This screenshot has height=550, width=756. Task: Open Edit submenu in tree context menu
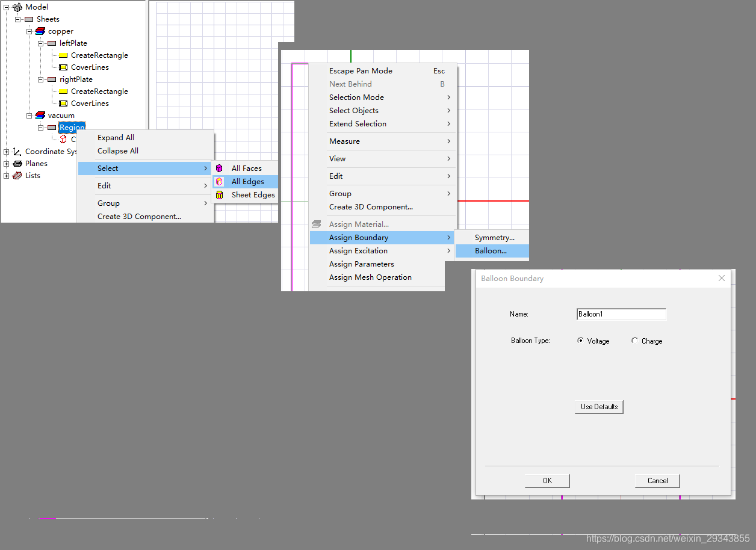pyautogui.click(x=146, y=186)
